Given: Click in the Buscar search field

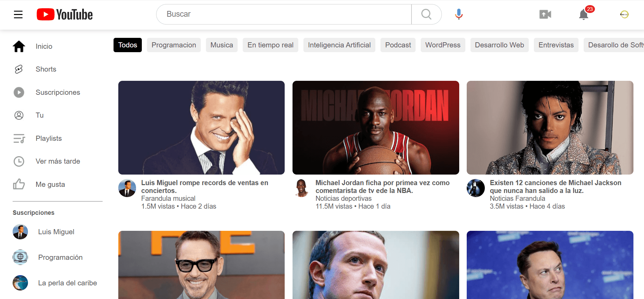Looking at the screenshot, I should pyautogui.click(x=284, y=14).
